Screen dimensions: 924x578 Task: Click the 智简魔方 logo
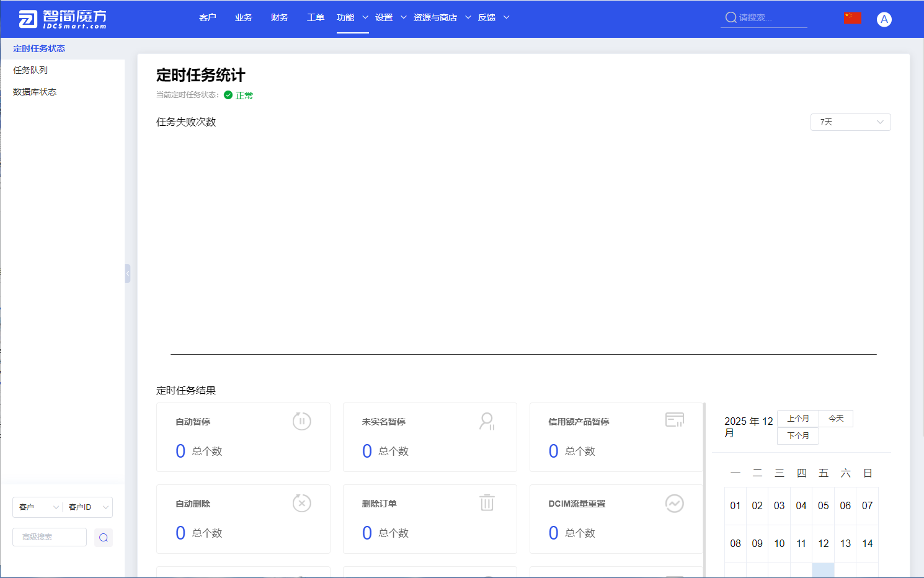[62, 19]
